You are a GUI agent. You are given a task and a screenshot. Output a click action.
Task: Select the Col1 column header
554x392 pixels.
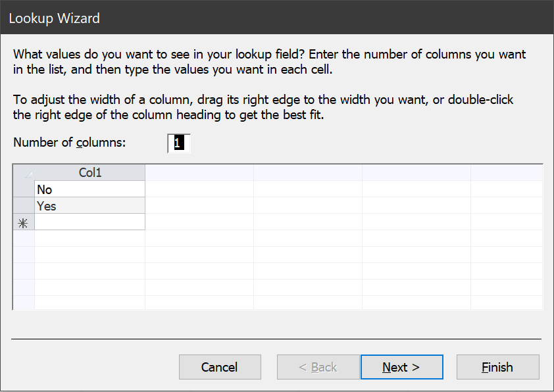click(x=89, y=173)
